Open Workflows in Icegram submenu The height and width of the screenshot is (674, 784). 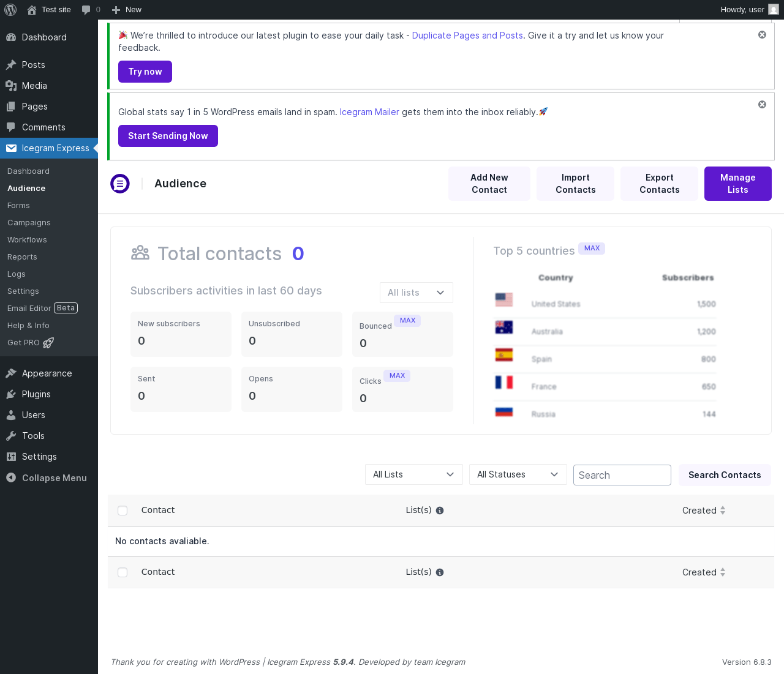[x=27, y=240]
